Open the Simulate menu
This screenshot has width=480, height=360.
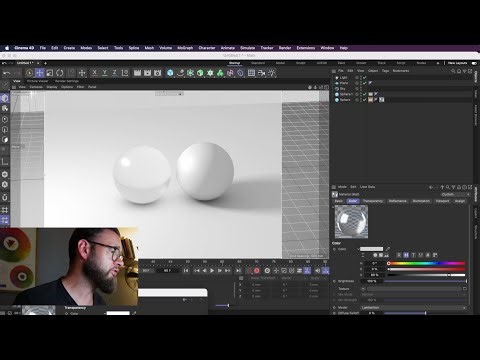pos(248,48)
